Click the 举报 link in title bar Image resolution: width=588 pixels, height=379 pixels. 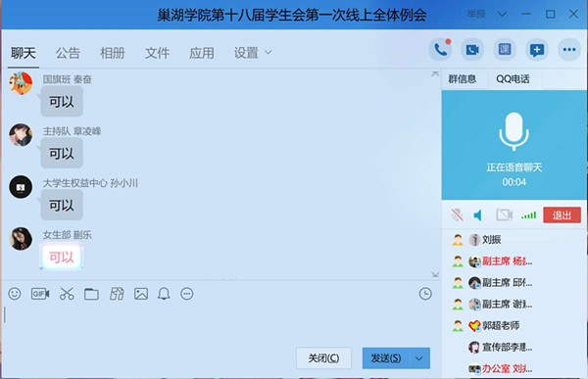click(x=476, y=15)
